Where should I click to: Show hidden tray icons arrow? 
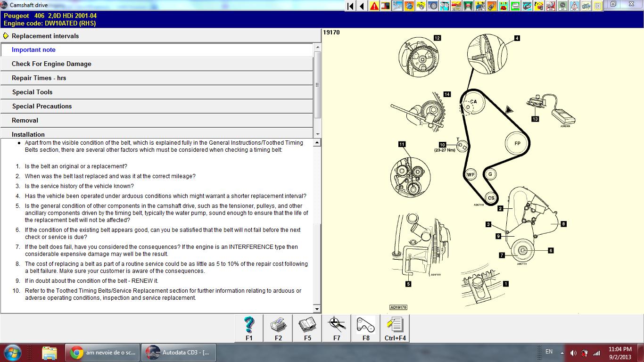point(562,353)
